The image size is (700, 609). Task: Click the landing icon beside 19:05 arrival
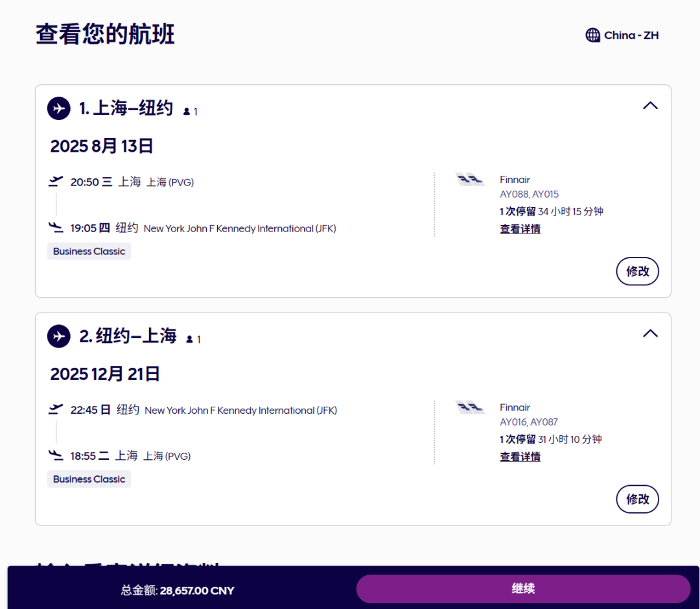pos(56,228)
